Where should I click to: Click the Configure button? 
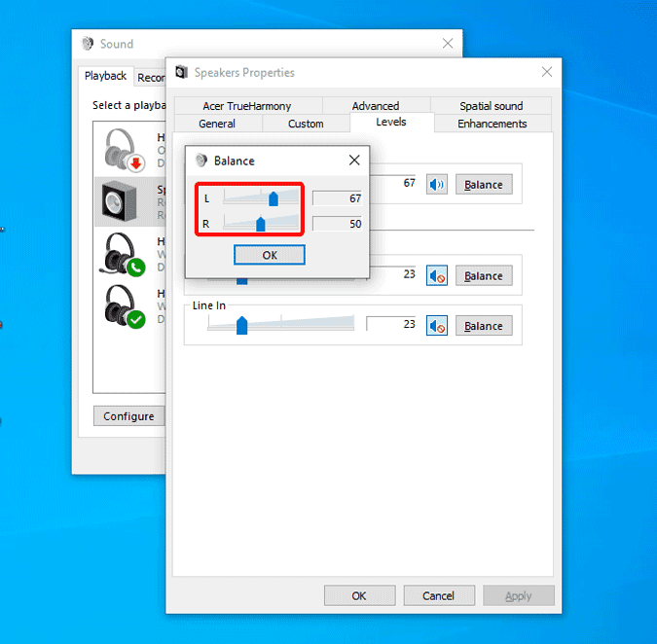tap(128, 416)
